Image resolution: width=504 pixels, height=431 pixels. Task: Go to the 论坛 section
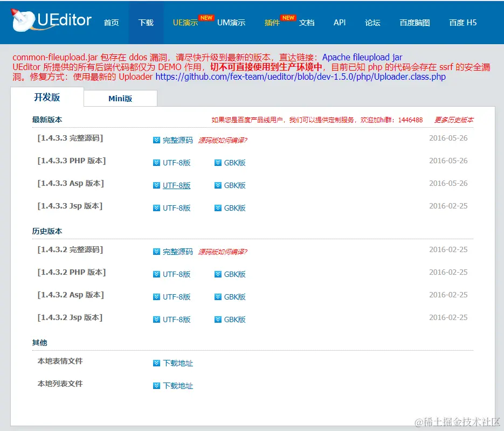[372, 23]
